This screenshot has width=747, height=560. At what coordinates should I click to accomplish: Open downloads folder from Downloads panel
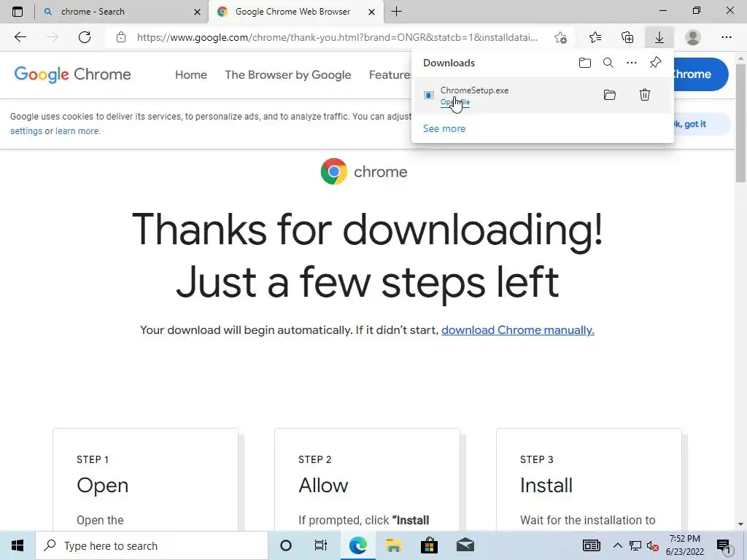click(585, 63)
